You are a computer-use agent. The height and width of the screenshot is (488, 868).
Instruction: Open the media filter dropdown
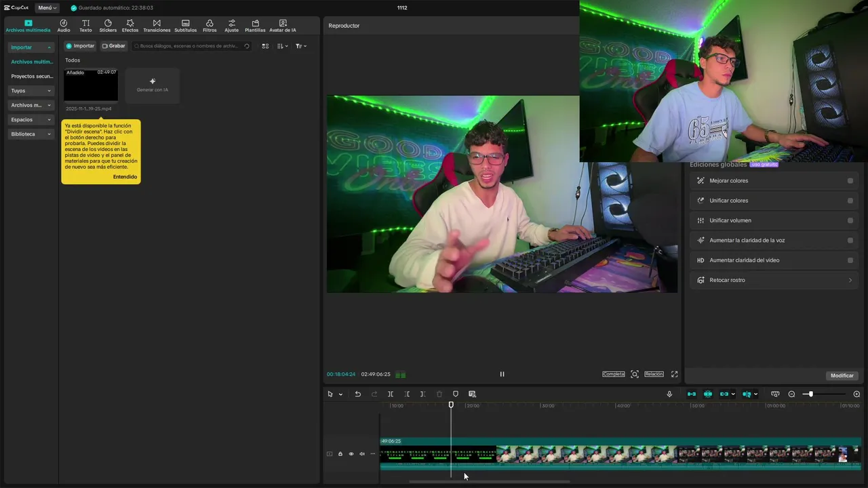pos(301,46)
